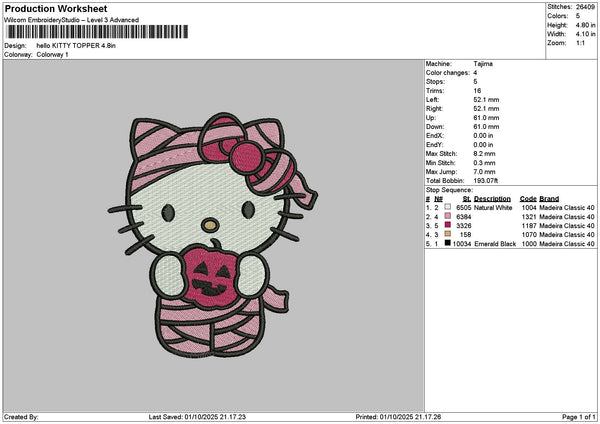Select the 'Description' column header

(x=492, y=199)
